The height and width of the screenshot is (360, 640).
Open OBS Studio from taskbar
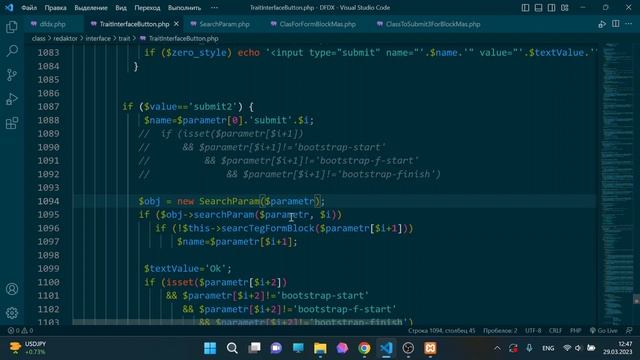[408, 348]
